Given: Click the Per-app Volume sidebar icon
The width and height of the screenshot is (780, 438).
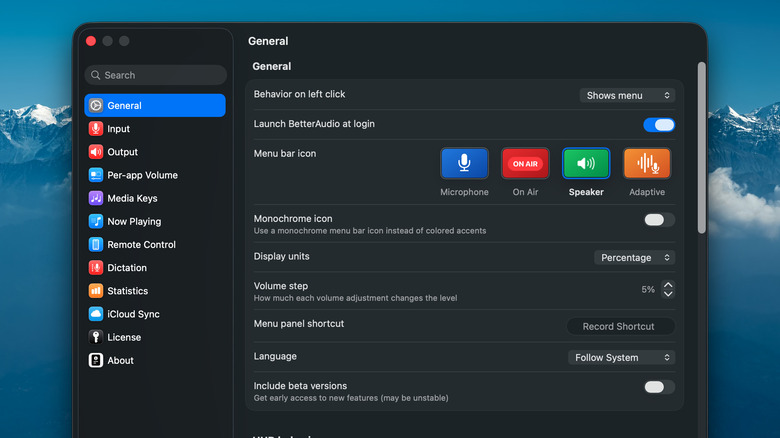Looking at the screenshot, I should (96, 175).
